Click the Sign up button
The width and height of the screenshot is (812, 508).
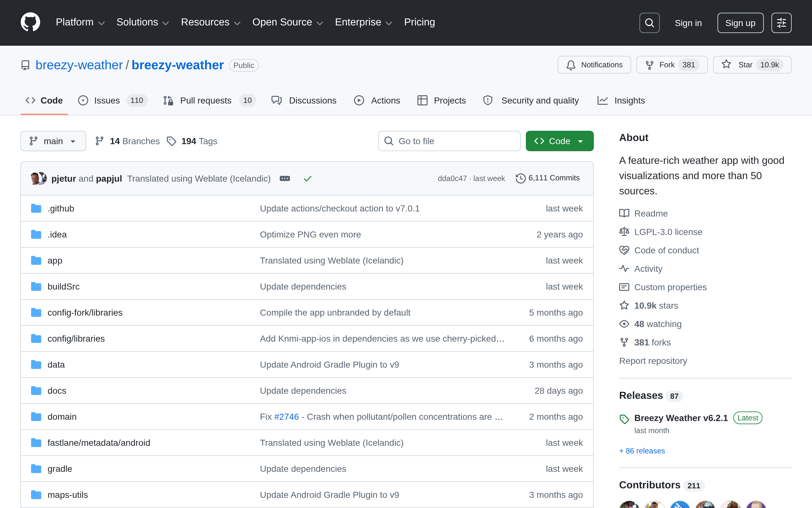740,23
